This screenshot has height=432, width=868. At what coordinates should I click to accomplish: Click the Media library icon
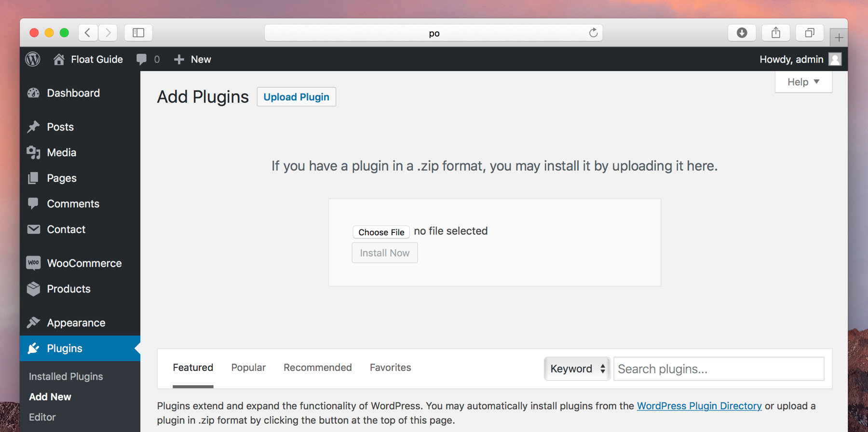33,152
